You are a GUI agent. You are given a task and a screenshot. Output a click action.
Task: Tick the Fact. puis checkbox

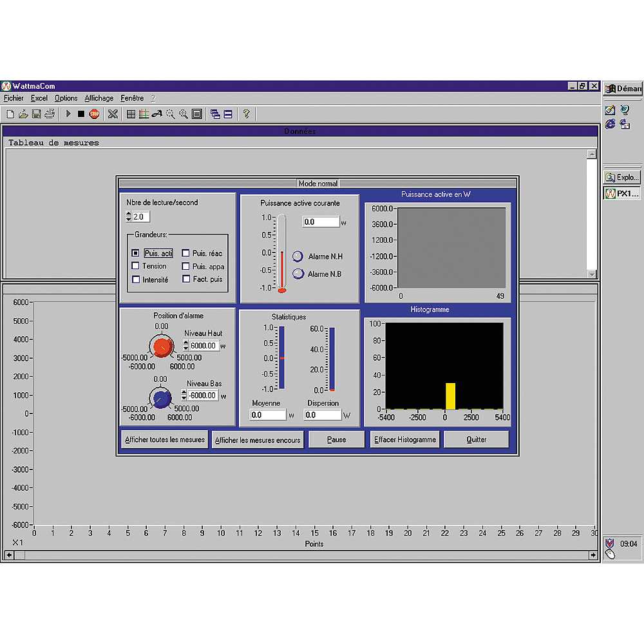pos(186,279)
